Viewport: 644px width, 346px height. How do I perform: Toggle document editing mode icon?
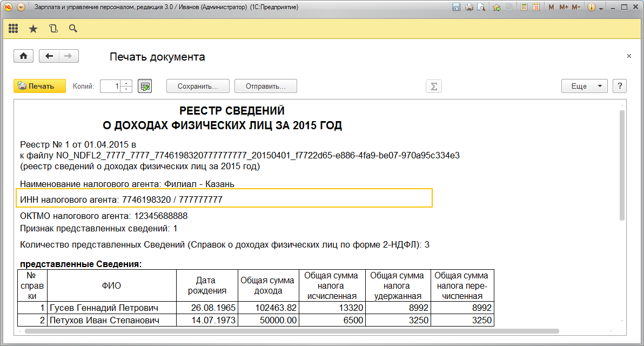click(145, 86)
